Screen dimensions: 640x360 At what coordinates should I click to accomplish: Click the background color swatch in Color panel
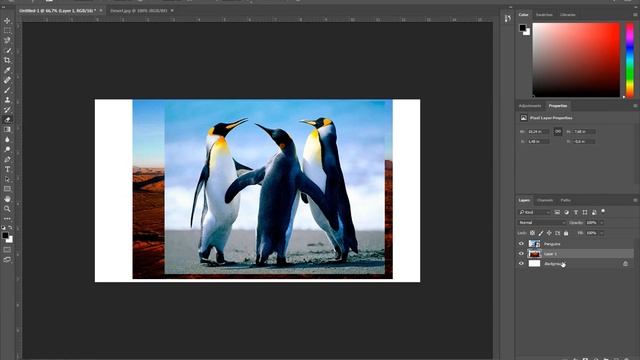pyautogui.click(x=527, y=33)
